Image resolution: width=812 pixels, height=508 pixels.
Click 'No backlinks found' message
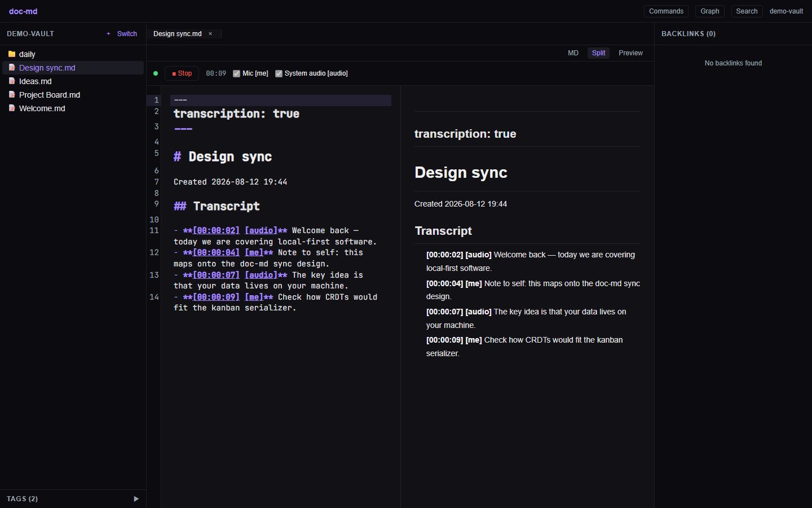click(733, 63)
